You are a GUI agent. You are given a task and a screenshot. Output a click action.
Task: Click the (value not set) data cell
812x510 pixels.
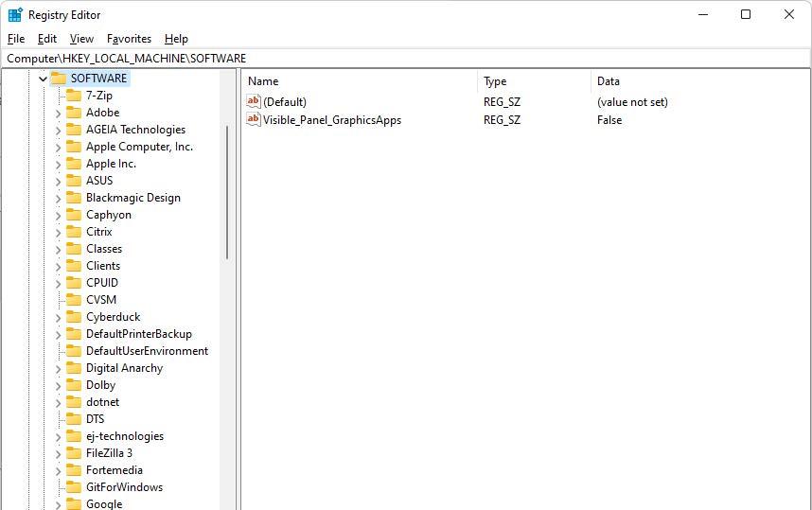[632, 102]
